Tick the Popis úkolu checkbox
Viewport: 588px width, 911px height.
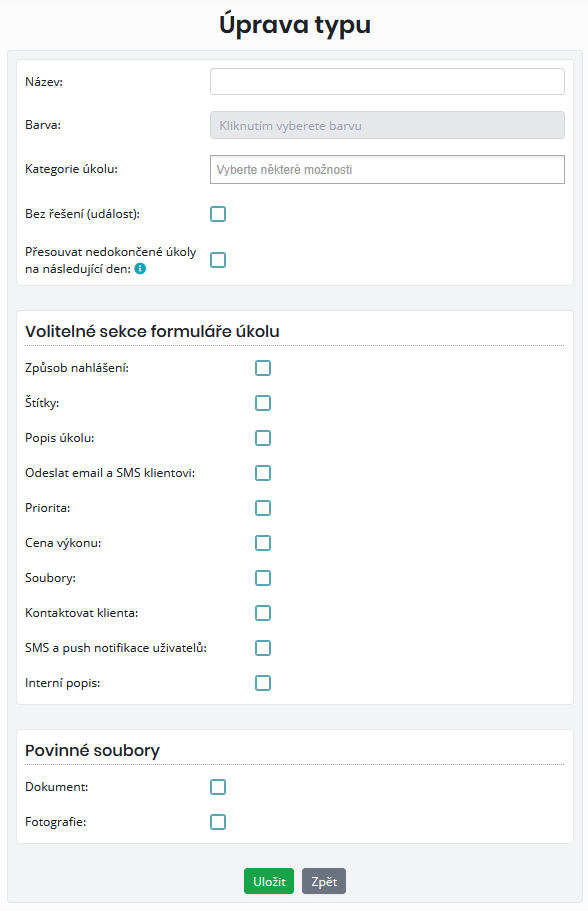pyautogui.click(x=263, y=438)
